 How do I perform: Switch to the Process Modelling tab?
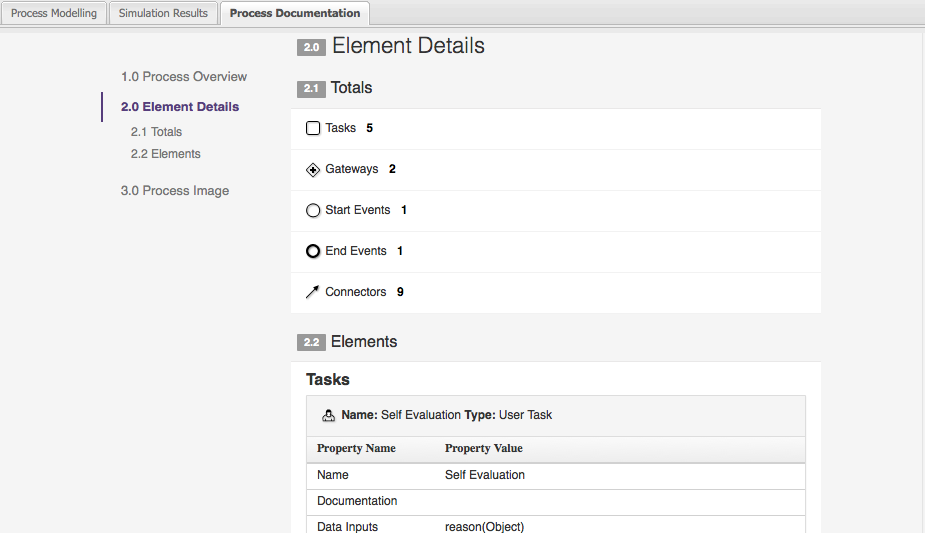(54, 13)
